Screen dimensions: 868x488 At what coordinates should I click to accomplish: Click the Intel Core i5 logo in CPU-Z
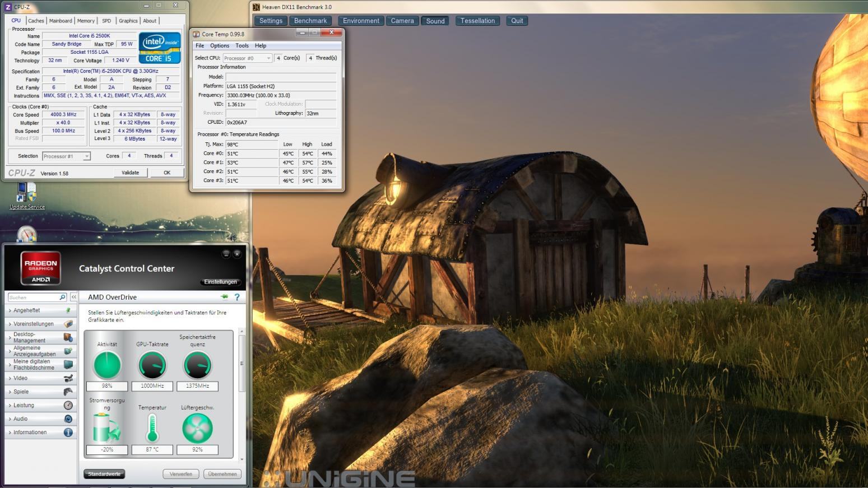[160, 48]
